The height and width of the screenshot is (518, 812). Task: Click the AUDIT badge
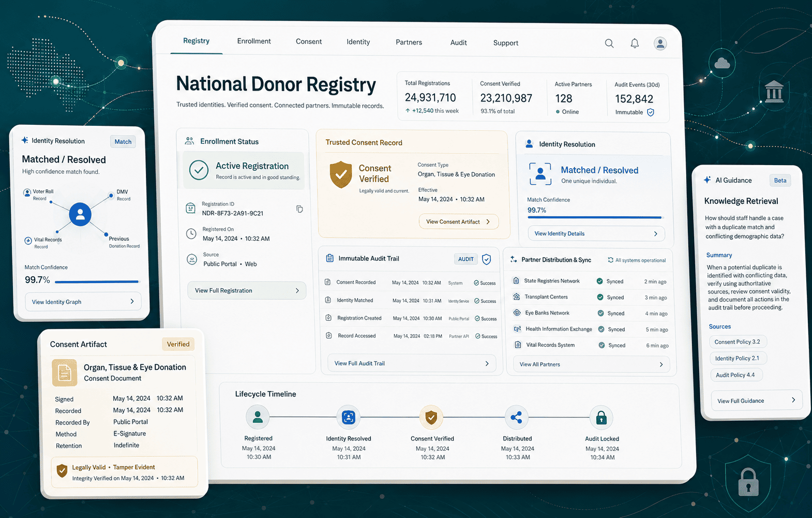[x=466, y=259]
